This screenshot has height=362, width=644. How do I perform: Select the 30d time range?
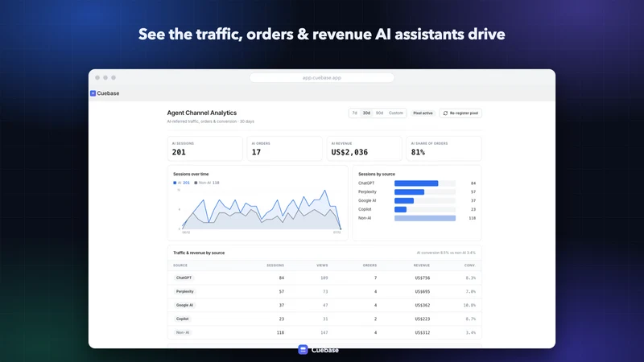tap(366, 113)
